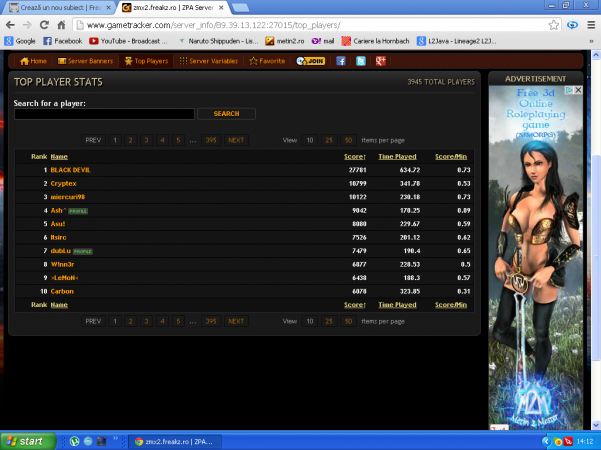The height and width of the screenshot is (450, 601).
Task: Open a new browser tab
Action: point(241,7)
